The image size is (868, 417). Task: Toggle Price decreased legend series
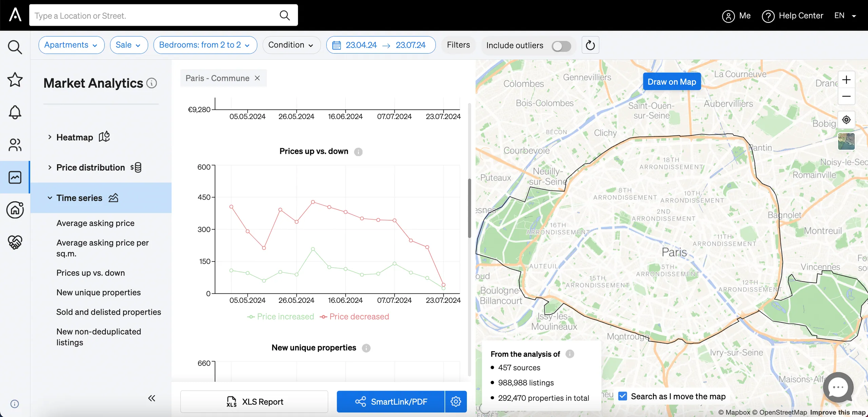coord(354,316)
